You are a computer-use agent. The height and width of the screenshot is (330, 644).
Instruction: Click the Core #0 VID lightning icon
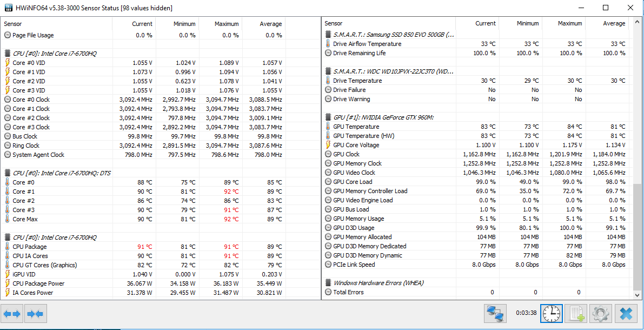click(x=8, y=62)
